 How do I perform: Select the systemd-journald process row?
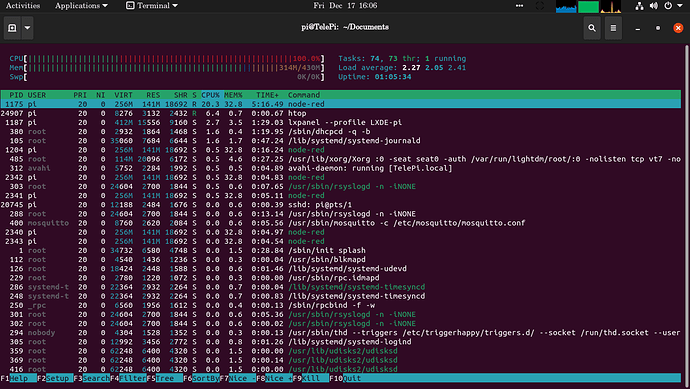341,141
